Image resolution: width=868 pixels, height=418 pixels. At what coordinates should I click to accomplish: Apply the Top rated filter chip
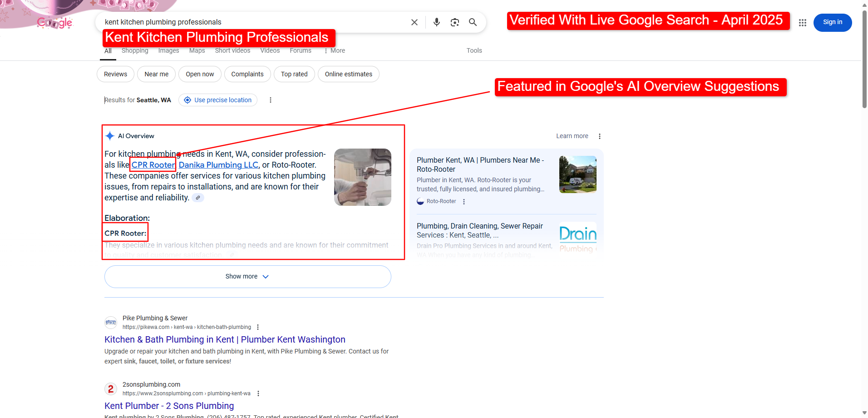[x=294, y=74]
